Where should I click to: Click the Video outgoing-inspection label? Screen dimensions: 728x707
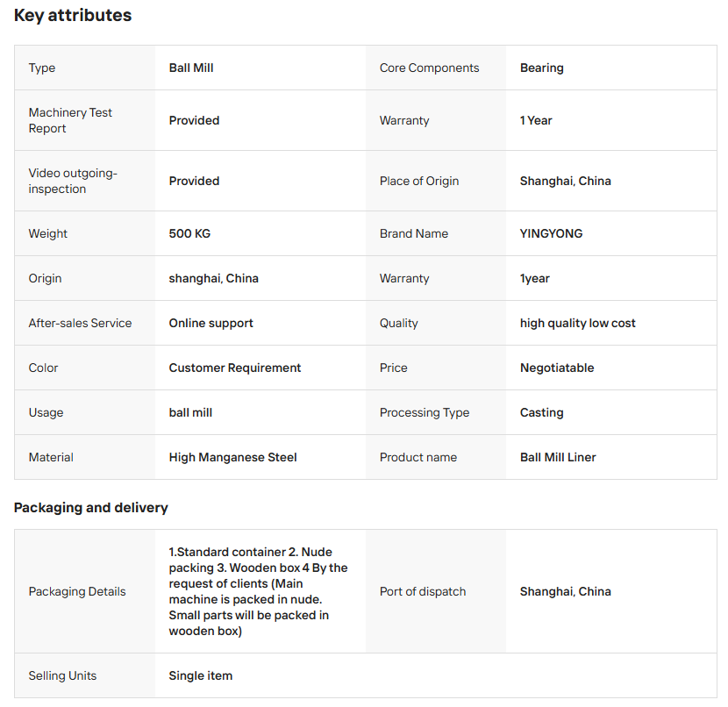[x=73, y=181]
